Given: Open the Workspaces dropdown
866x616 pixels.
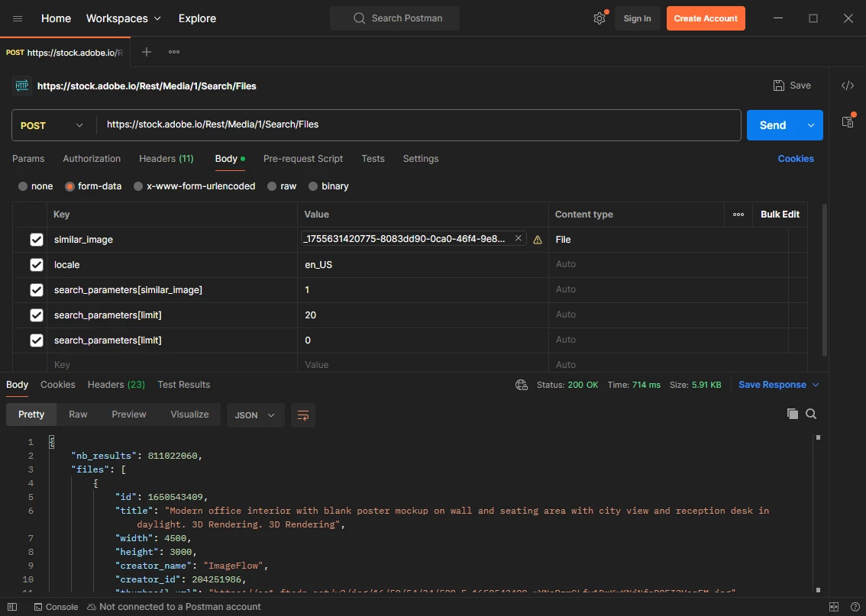Looking at the screenshot, I should point(124,18).
